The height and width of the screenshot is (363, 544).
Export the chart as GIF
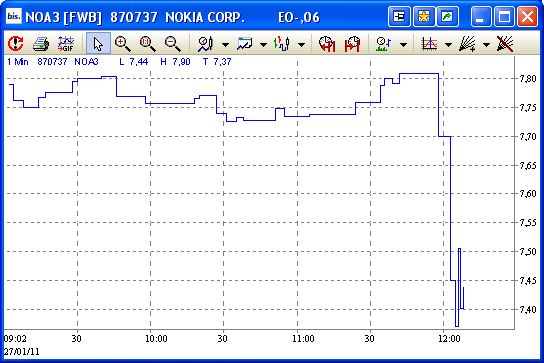tap(66, 44)
